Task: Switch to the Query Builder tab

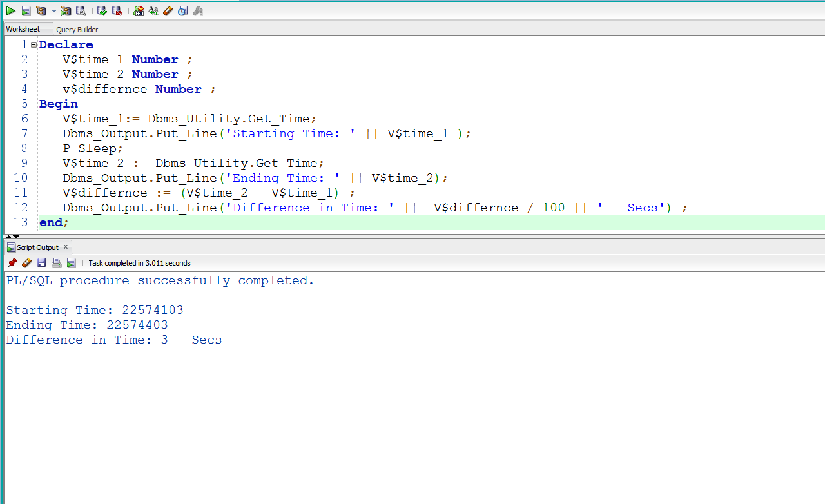Action: tap(77, 30)
